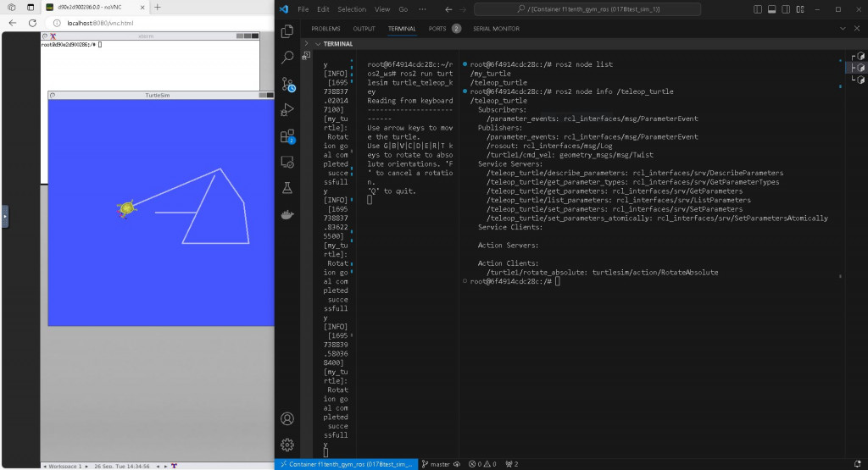Expand the noVNC control bar handle
The height and width of the screenshot is (470, 868).
[x=5, y=216]
